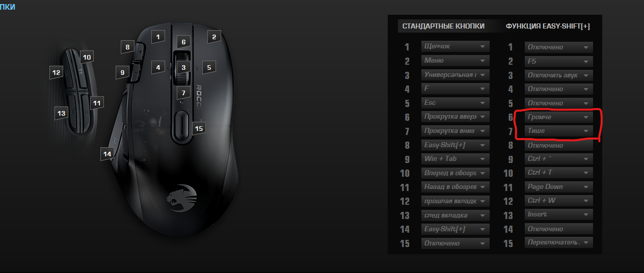
Task: Open the Меню dropdown for button 2
Action: click(455, 61)
